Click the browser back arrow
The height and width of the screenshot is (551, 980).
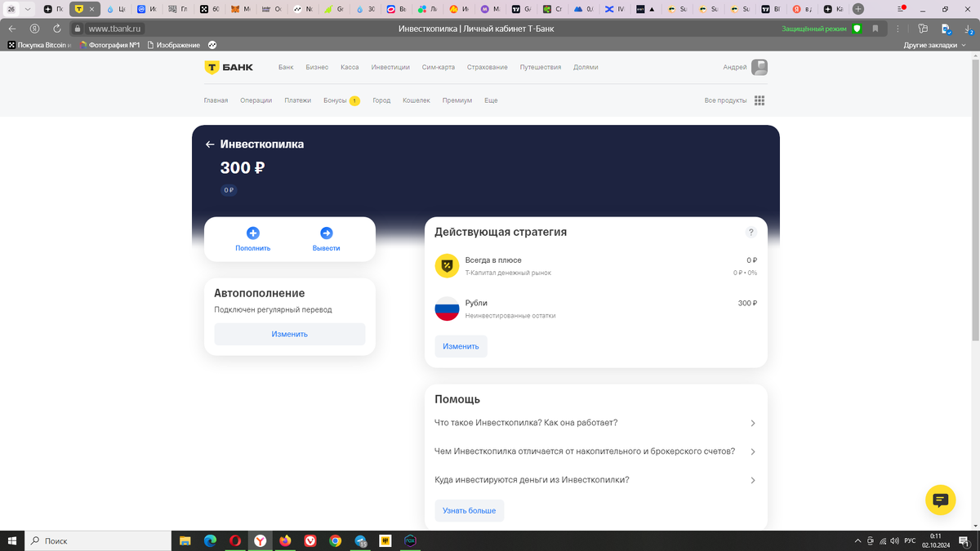point(12,28)
